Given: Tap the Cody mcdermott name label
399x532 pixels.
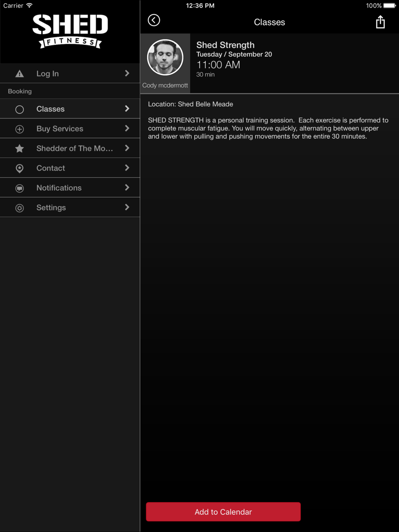Looking at the screenshot, I should tap(165, 85).
